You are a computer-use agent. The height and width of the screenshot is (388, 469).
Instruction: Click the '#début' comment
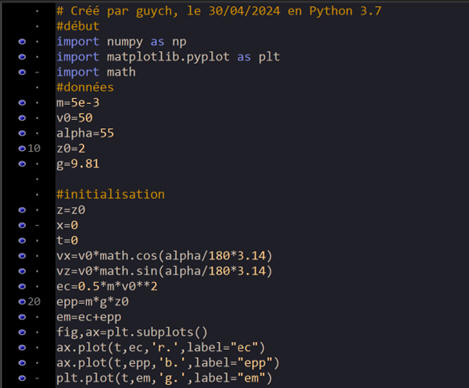pyautogui.click(x=78, y=26)
